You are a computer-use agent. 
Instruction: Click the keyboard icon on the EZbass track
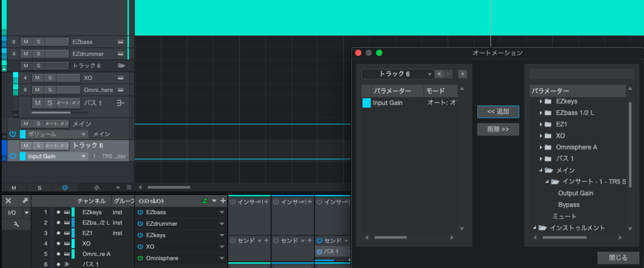[x=120, y=42]
